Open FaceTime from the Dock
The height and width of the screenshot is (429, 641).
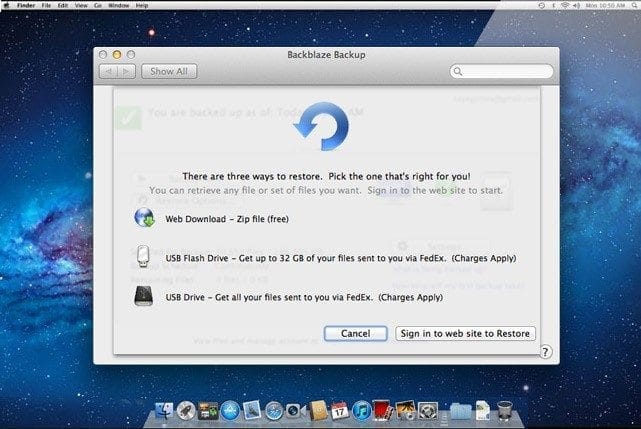(294, 411)
